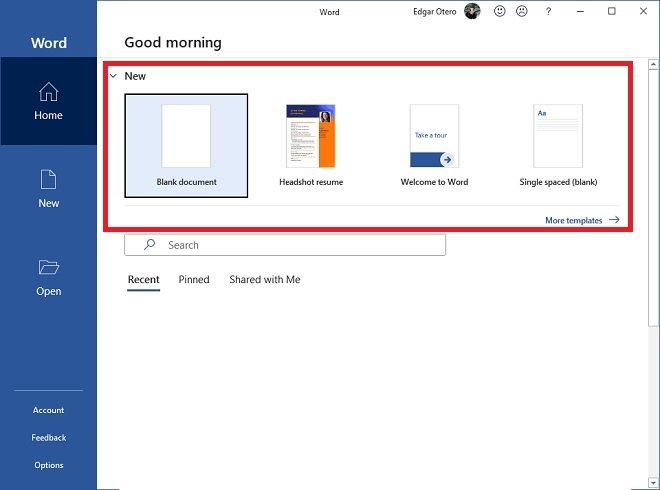
Task: Click the Open folder icon in sidebar
Action: point(48,267)
